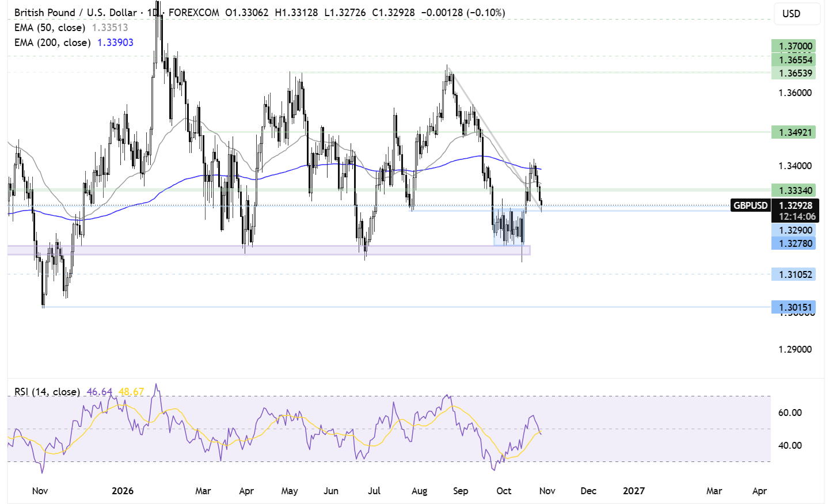Click the Aug label on time axis
Image resolution: width=833 pixels, height=504 pixels.
(x=420, y=491)
